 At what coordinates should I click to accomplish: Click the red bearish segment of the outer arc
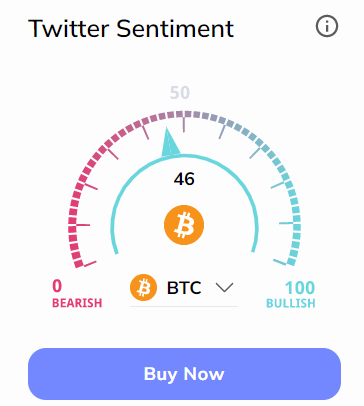(74, 213)
